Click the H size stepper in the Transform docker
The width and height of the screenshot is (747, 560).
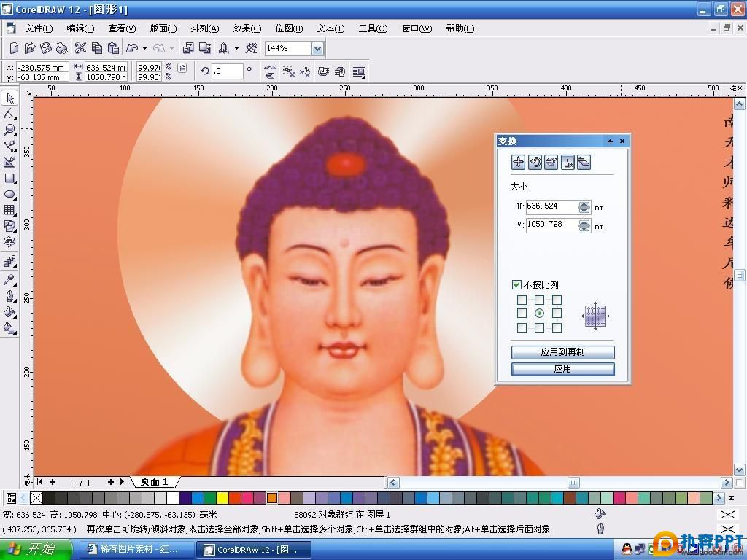(584, 207)
